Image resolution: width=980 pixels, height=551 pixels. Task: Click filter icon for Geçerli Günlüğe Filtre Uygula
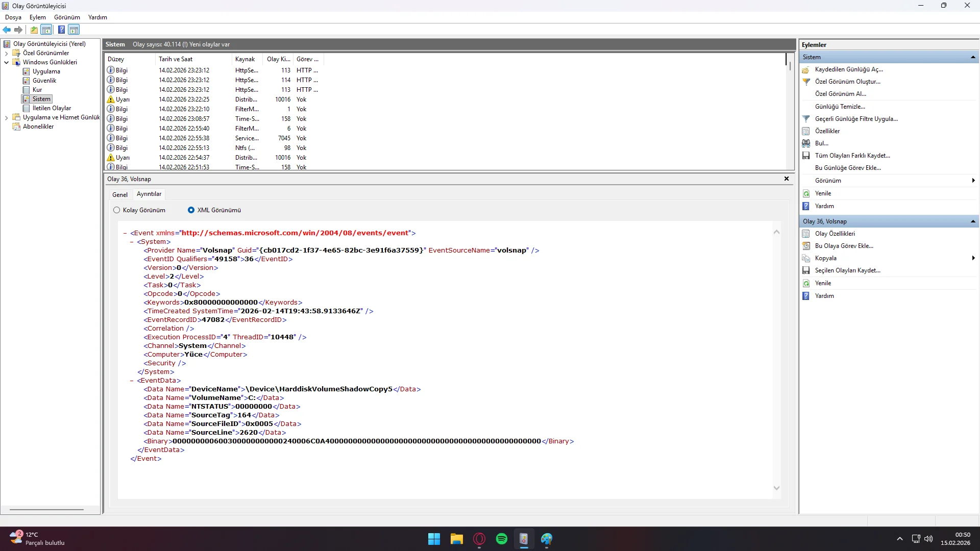pos(806,119)
